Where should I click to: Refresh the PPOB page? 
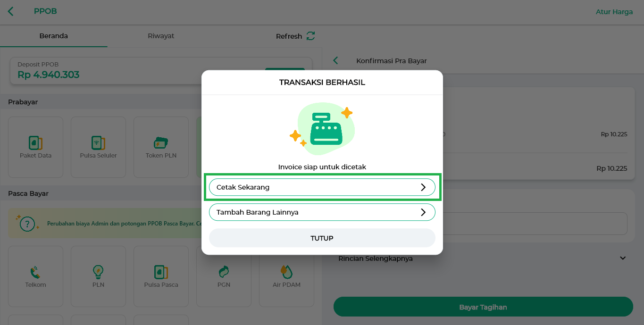coord(295,36)
